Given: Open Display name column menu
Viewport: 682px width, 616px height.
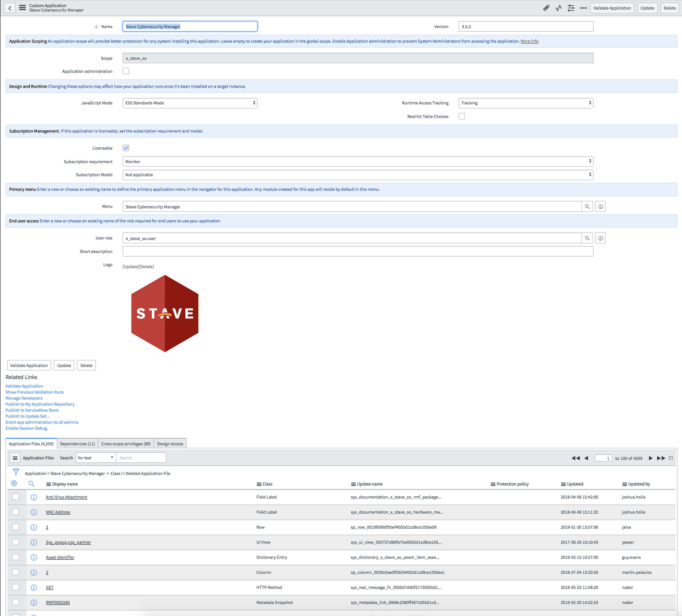Looking at the screenshot, I should [48, 484].
